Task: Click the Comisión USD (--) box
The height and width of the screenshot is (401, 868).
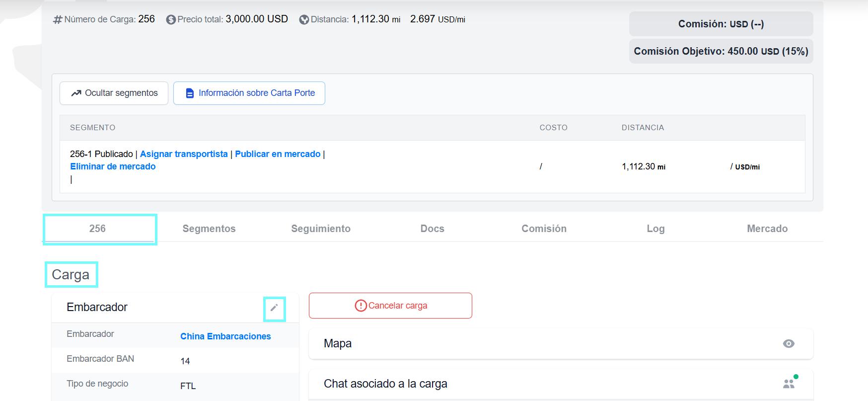Action: click(721, 24)
